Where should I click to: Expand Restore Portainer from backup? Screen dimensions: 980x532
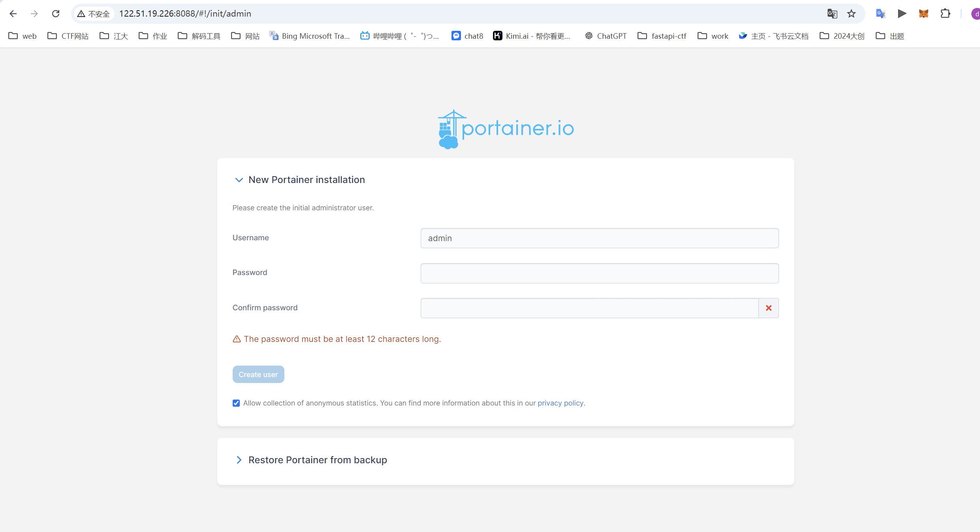point(239,460)
